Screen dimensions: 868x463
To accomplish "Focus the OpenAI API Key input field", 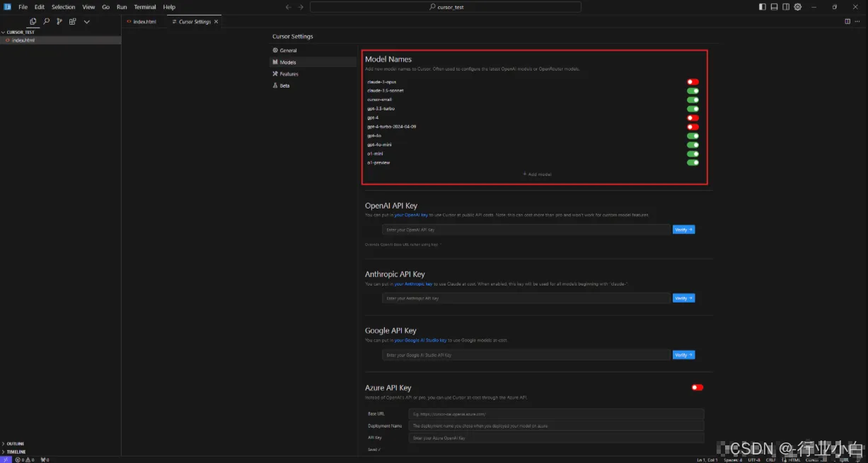I will (x=526, y=230).
